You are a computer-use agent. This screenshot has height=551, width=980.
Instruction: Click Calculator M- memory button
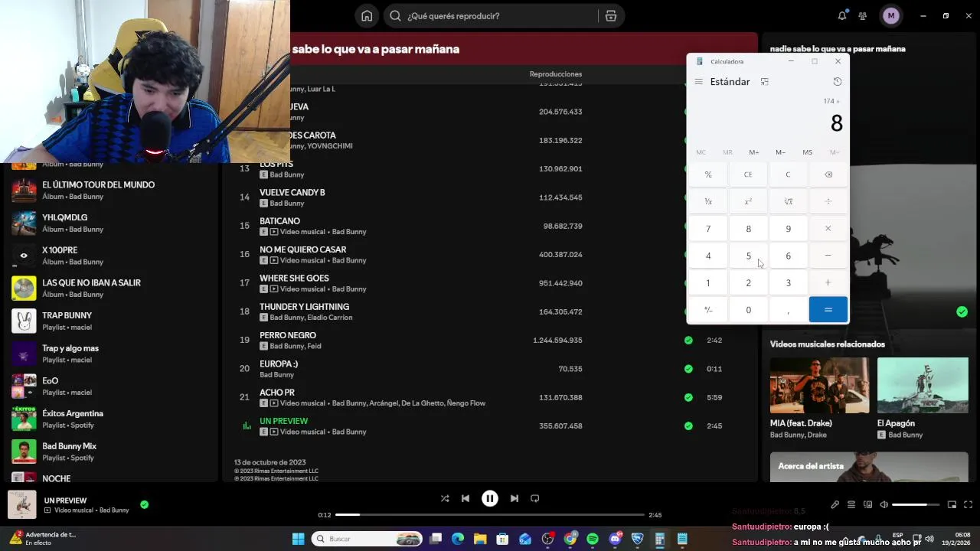[780, 152]
